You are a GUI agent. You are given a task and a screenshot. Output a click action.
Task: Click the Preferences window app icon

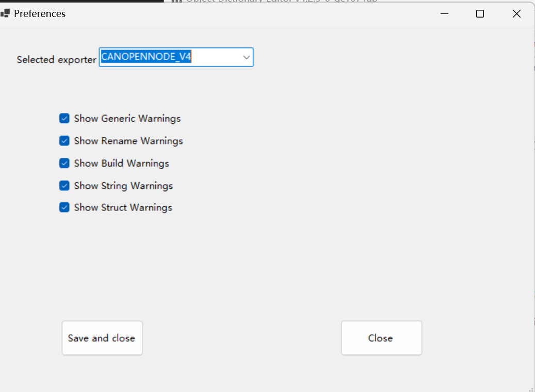[5, 13]
